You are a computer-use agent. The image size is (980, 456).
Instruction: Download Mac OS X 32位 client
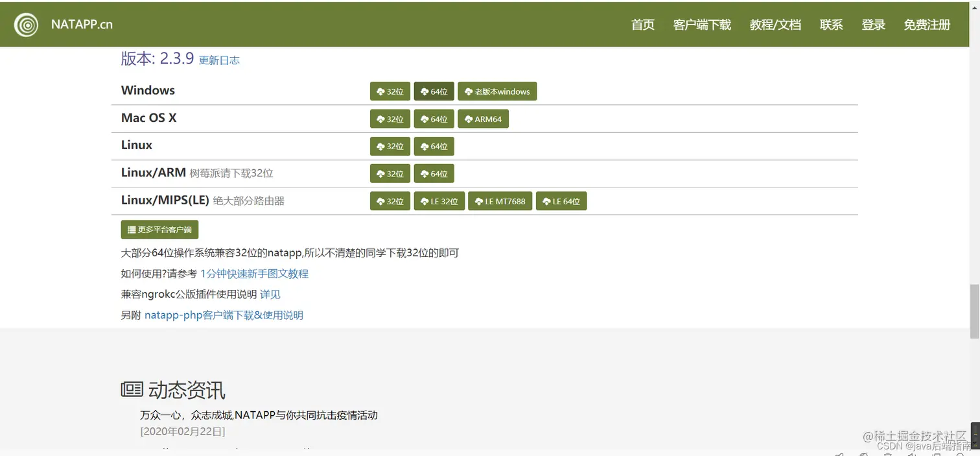pyautogui.click(x=390, y=119)
